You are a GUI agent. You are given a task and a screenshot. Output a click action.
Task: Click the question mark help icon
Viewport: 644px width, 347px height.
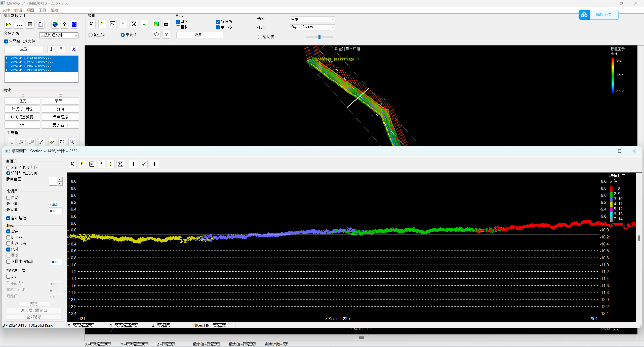coord(64,24)
